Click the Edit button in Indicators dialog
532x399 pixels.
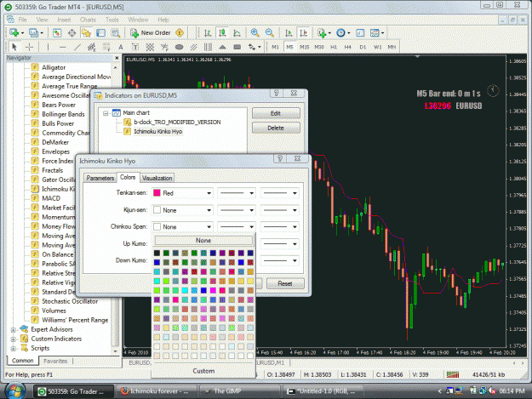tap(276, 113)
